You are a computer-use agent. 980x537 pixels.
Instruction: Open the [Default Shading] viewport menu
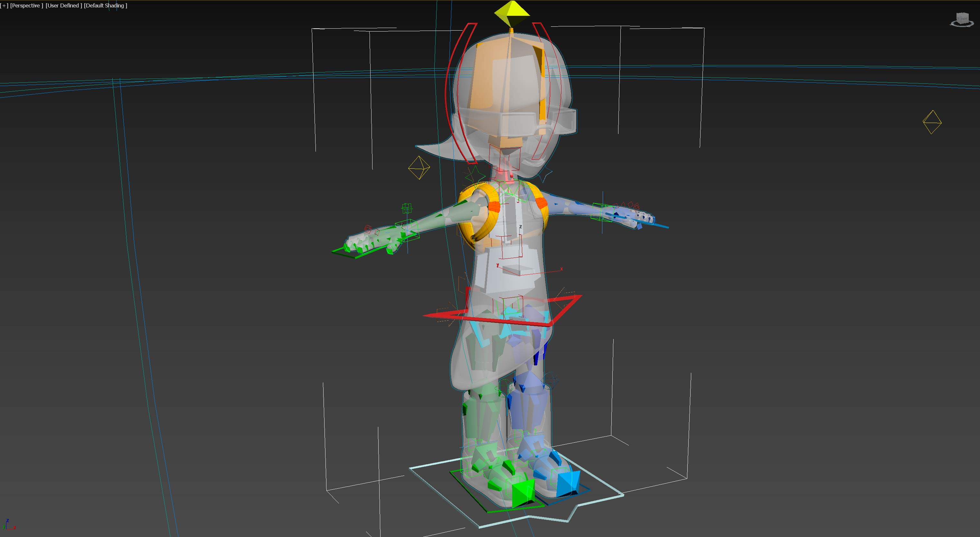[x=105, y=6]
